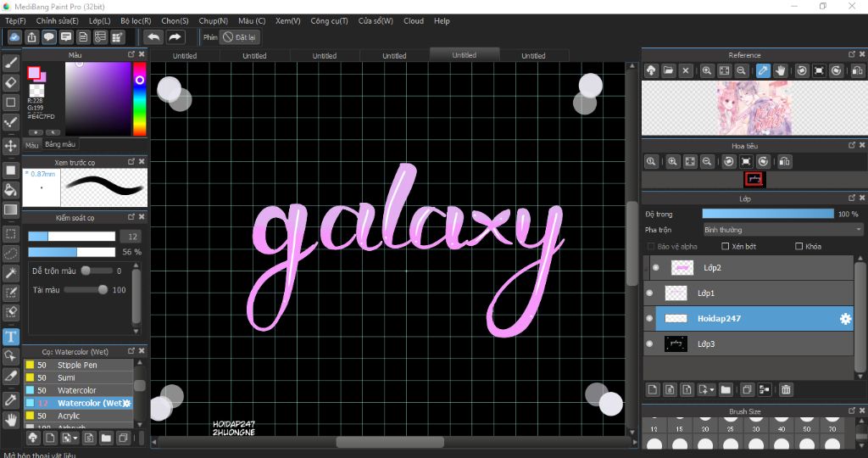Undock the Lớp layer panel
868x458 pixels.
click(x=851, y=198)
